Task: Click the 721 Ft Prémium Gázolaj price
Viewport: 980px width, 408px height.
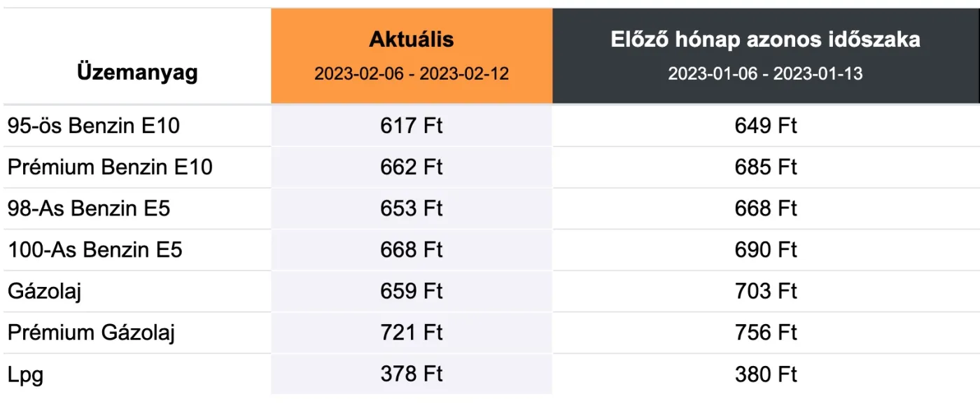Action: point(412,332)
